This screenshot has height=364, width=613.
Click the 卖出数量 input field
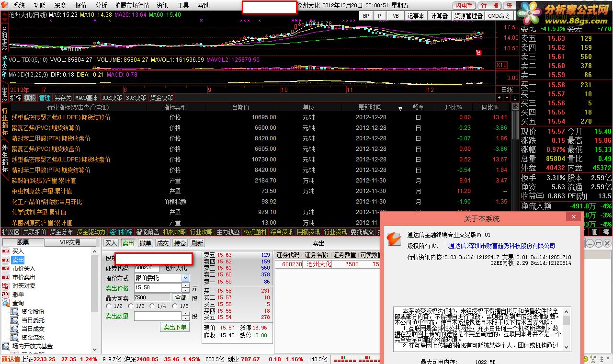coord(158,316)
